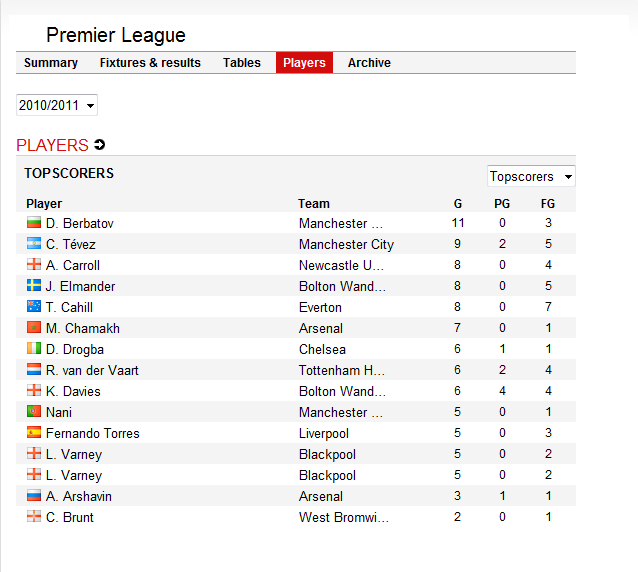Viewport: 638px width, 572px height.
Task: Open the PLAYERS section heading link
Action: [52, 145]
